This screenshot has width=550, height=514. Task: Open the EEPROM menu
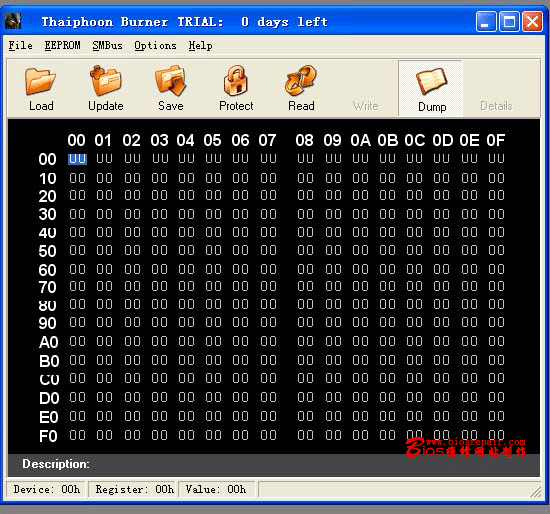coord(62,46)
